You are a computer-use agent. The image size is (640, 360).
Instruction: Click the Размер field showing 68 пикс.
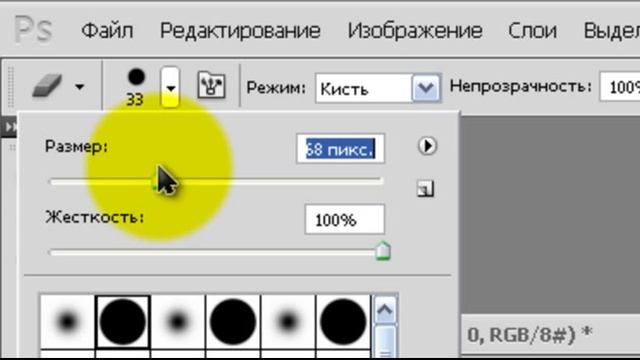pyautogui.click(x=340, y=149)
